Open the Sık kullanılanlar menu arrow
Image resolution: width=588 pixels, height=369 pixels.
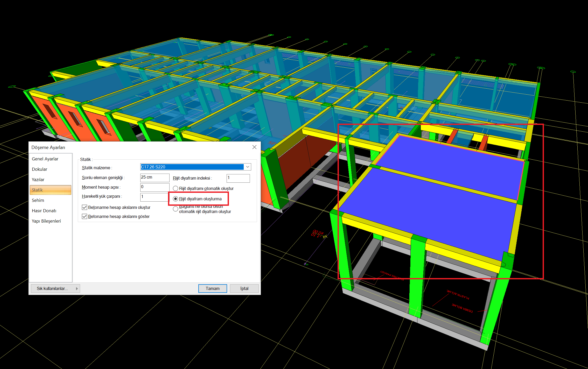point(77,288)
